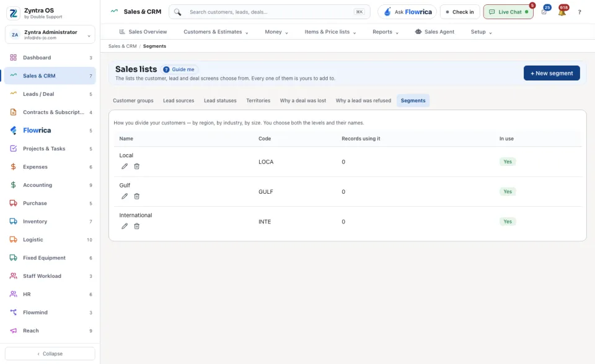The height and width of the screenshot is (364, 595).
Task: Open Accounting sidebar item
Action: 50,185
